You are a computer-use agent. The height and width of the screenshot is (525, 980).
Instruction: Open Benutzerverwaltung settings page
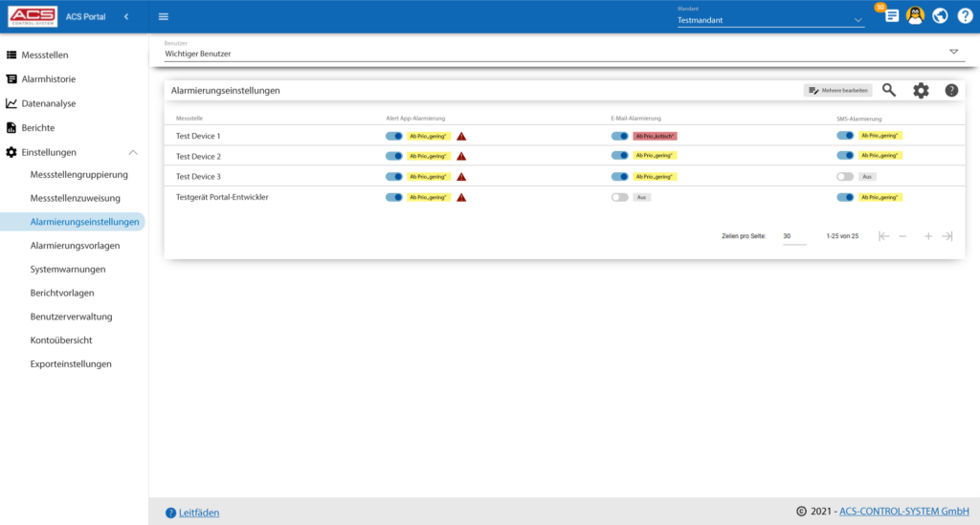(x=71, y=317)
